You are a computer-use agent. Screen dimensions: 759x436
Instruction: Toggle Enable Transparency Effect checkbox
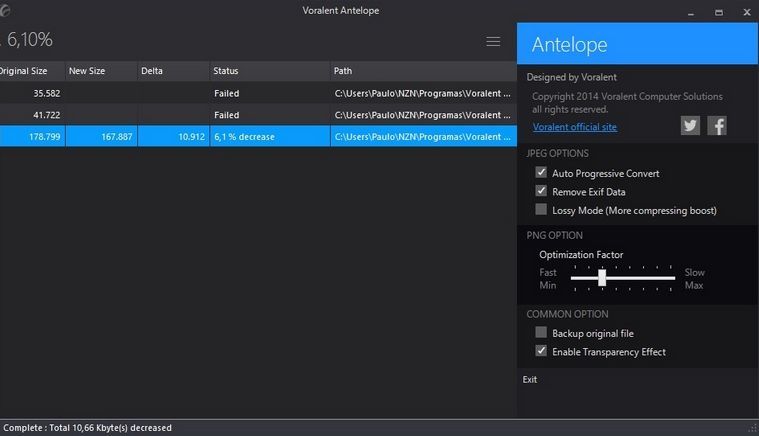click(541, 351)
